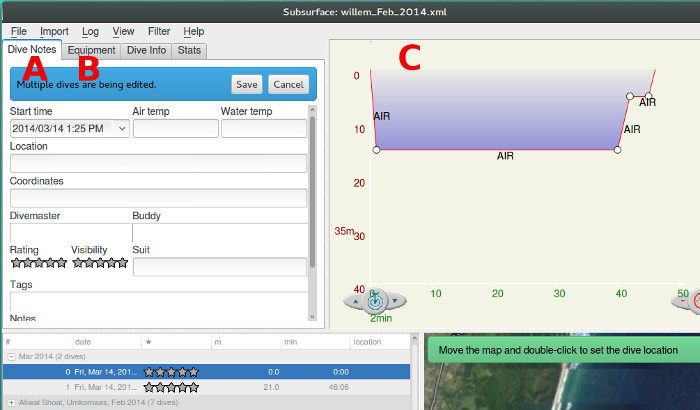The height and width of the screenshot is (410, 700).
Task: Select the upper waypoint near ascent AIR label
Action: coord(630,97)
